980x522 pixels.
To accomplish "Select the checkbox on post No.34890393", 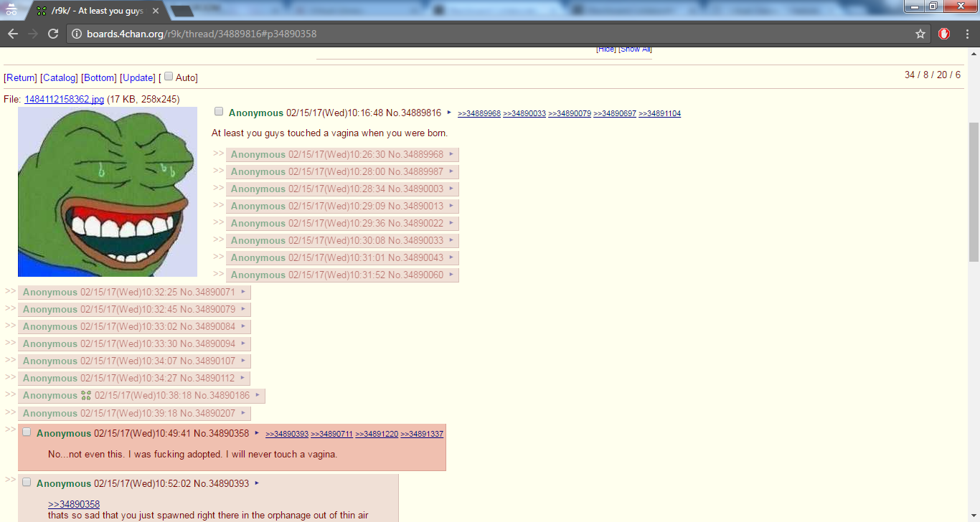I will click(x=27, y=482).
